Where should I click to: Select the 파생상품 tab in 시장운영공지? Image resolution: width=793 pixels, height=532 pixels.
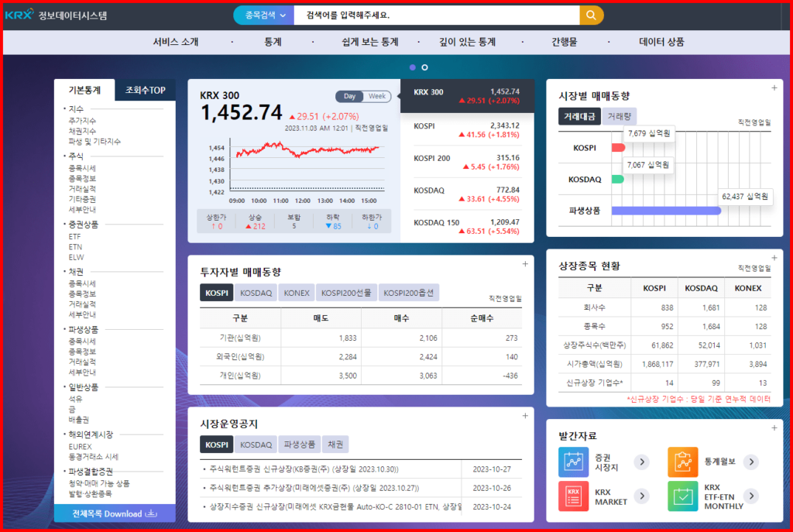(300, 444)
